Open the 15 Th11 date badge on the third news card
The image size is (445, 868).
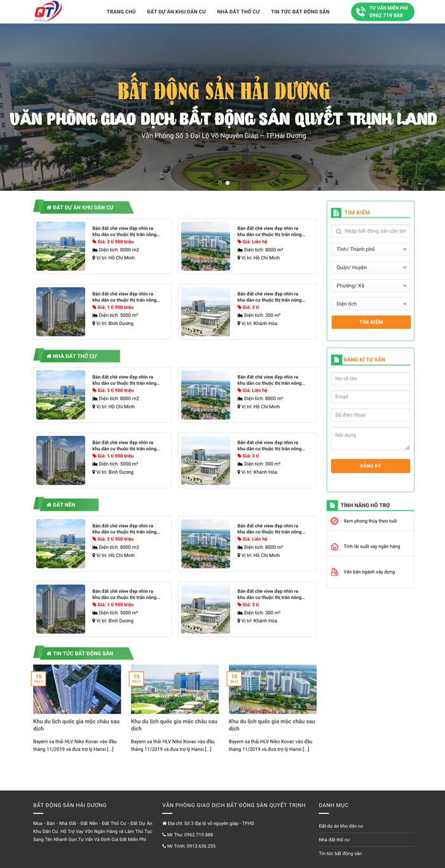pos(234,679)
